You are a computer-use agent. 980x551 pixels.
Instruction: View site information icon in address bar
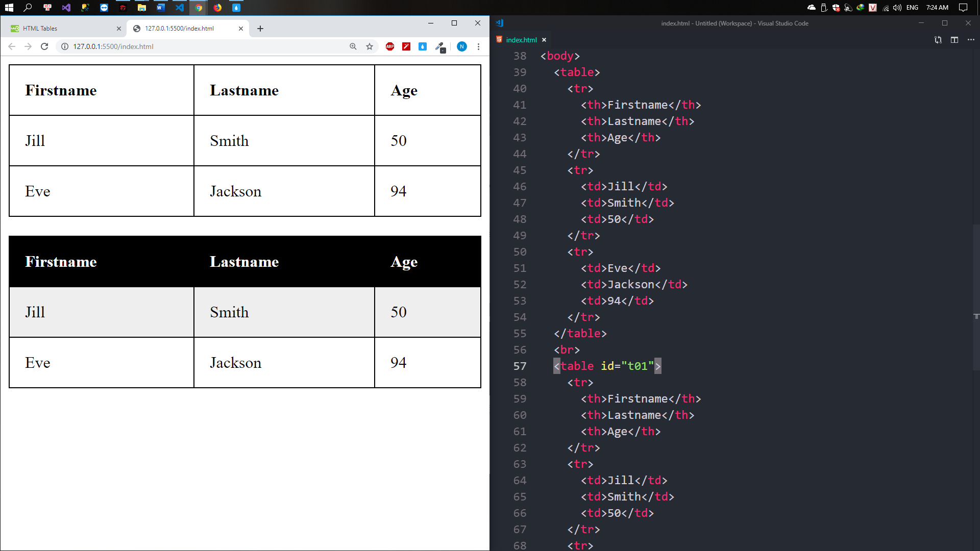tap(65, 46)
